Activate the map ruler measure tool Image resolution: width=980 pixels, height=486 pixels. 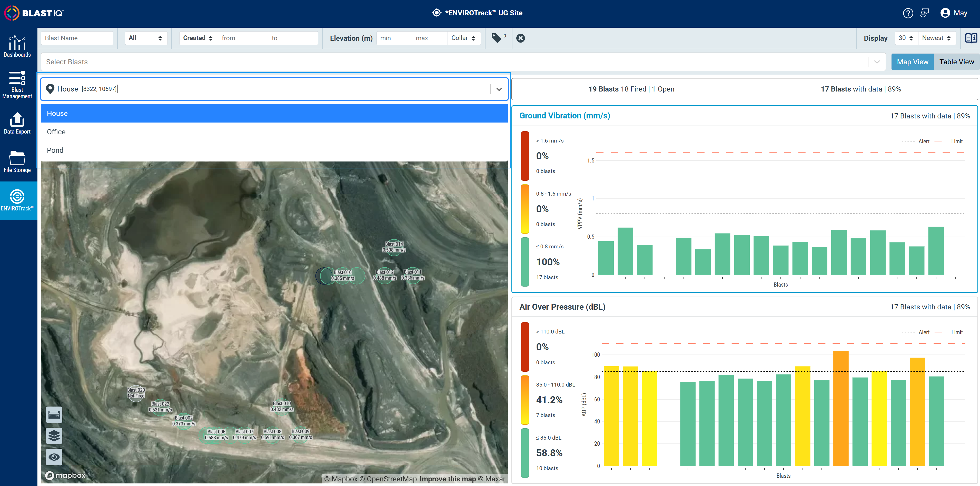pos(54,414)
